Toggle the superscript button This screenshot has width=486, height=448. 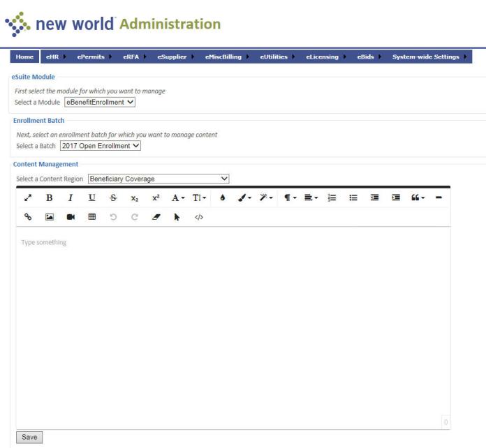(154, 198)
